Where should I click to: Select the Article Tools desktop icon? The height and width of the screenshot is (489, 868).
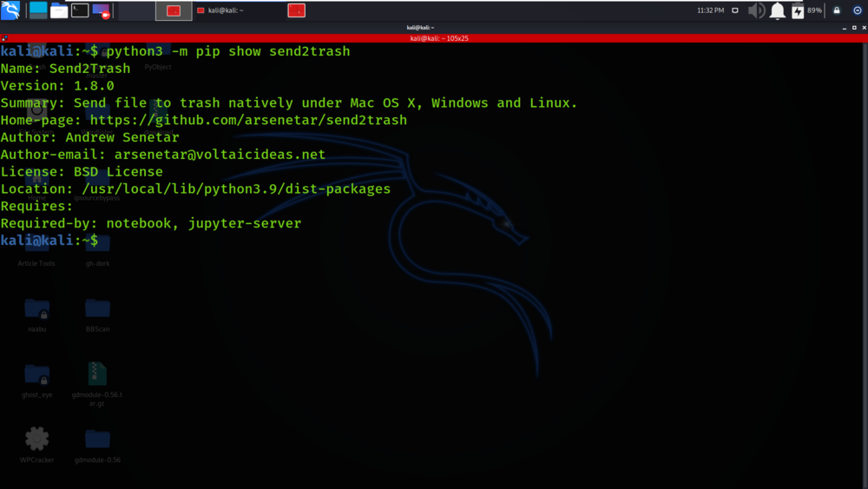36,251
